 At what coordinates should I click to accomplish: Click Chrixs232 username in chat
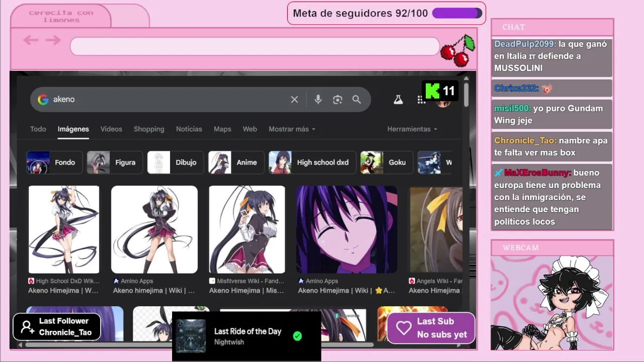click(x=516, y=88)
